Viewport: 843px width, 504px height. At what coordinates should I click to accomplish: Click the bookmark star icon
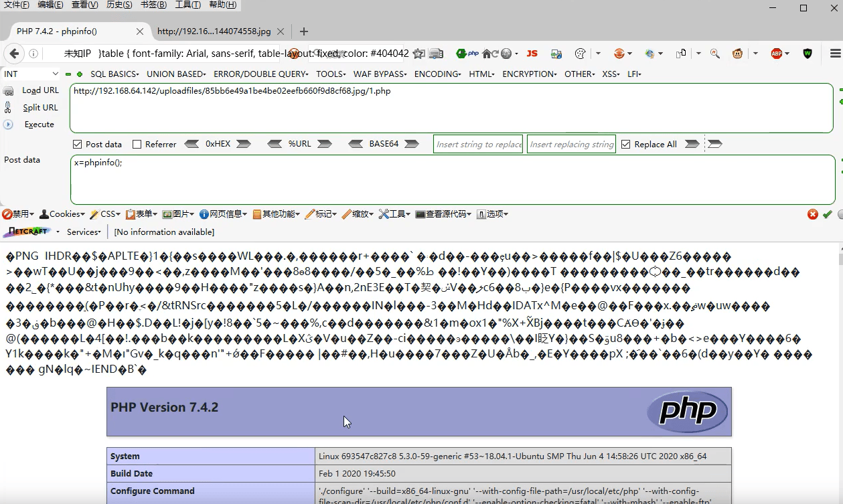(419, 54)
